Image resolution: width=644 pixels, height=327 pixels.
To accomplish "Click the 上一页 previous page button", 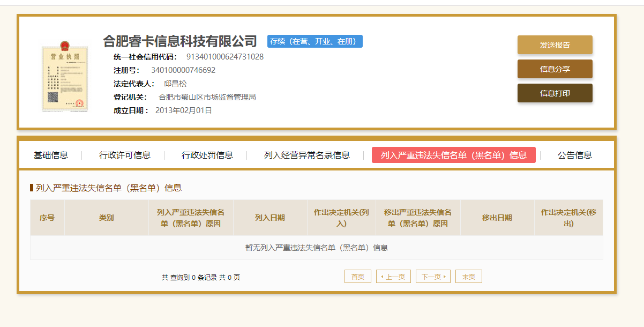I will (x=393, y=277).
